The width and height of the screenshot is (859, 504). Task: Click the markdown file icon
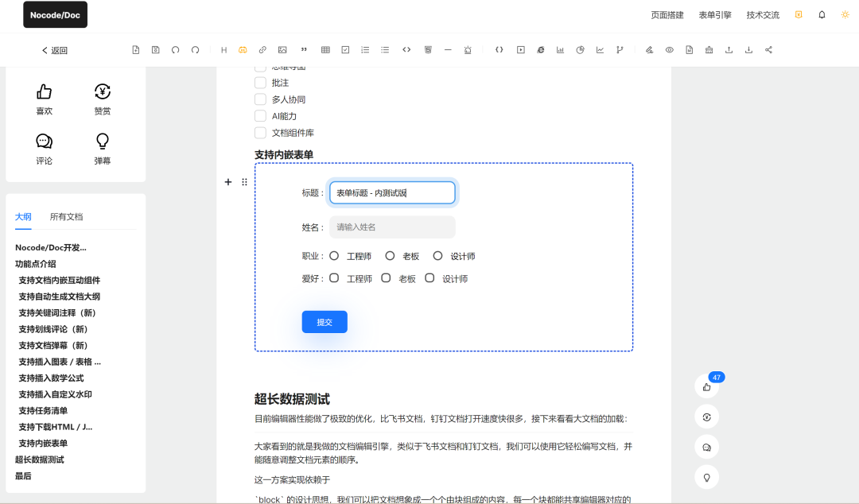[689, 50]
